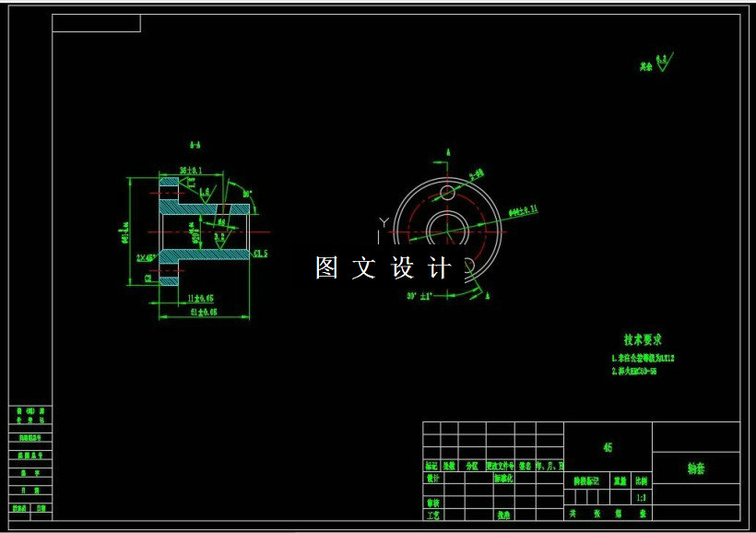
Task: Select the A-A section view title
Action: tap(195, 145)
